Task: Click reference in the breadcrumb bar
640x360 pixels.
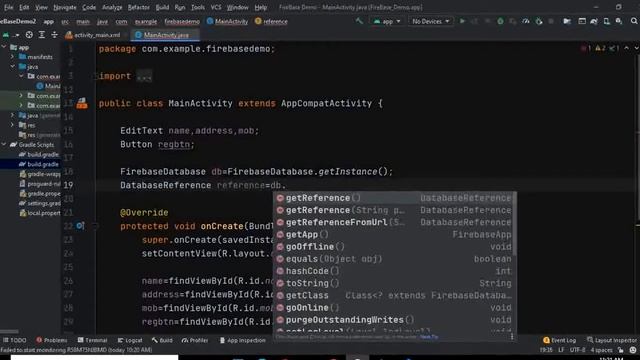Action: (x=271, y=22)
